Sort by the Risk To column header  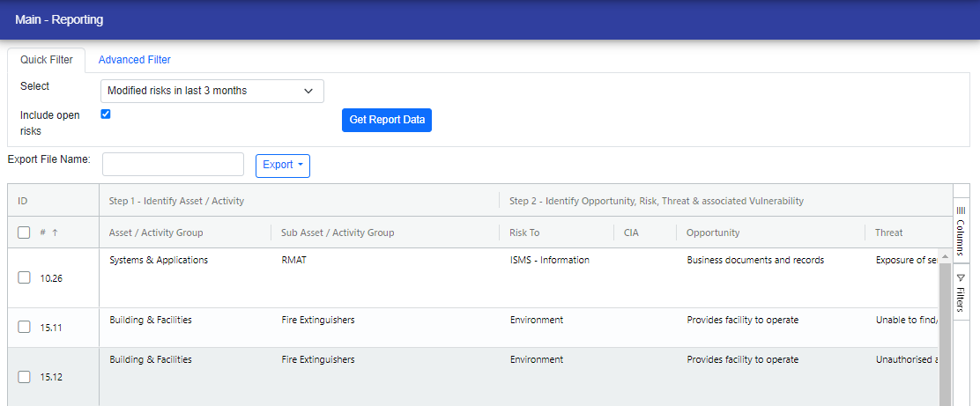[x=524, y=233]
